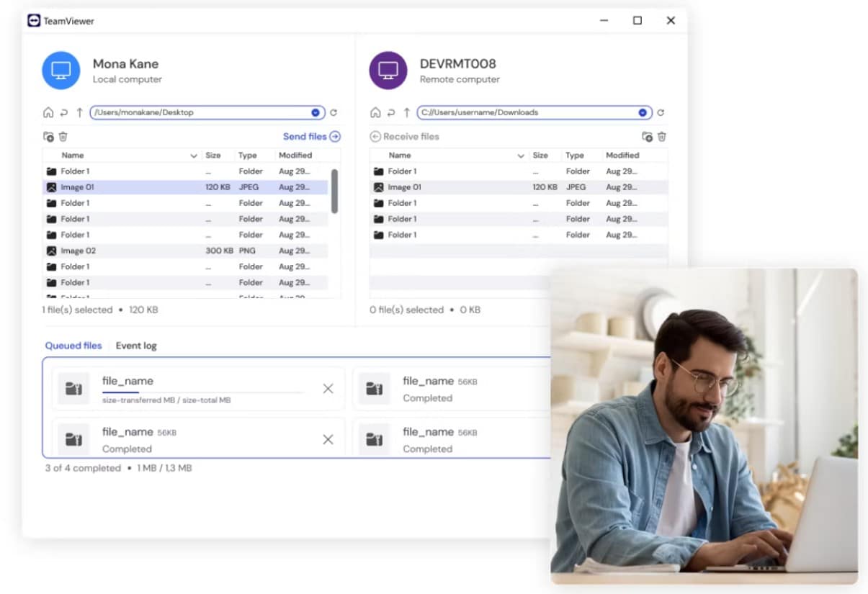Click Receive files button
The width and height of the screenshot is (868, 594).
[404, 136]
